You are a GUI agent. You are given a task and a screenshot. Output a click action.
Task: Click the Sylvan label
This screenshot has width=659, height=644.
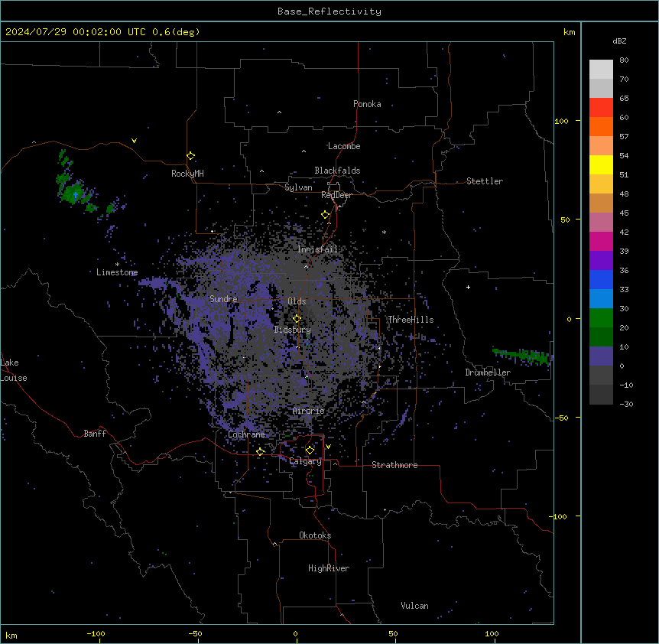click(x=298, y=187)
